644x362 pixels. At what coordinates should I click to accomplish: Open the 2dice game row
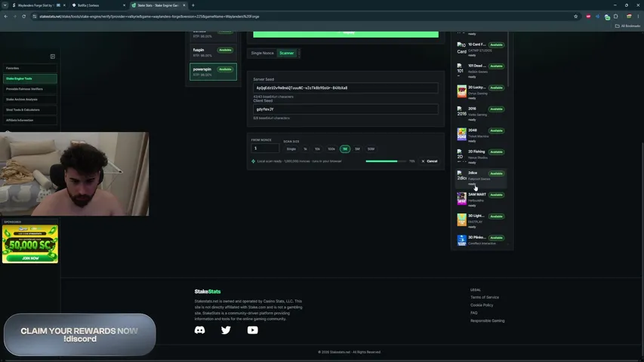click(482, 178)
